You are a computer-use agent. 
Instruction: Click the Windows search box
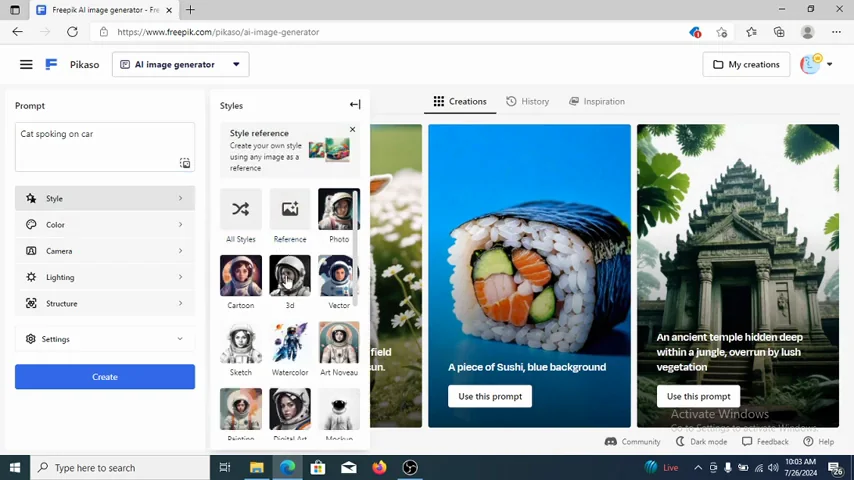[x=120, y=467]
